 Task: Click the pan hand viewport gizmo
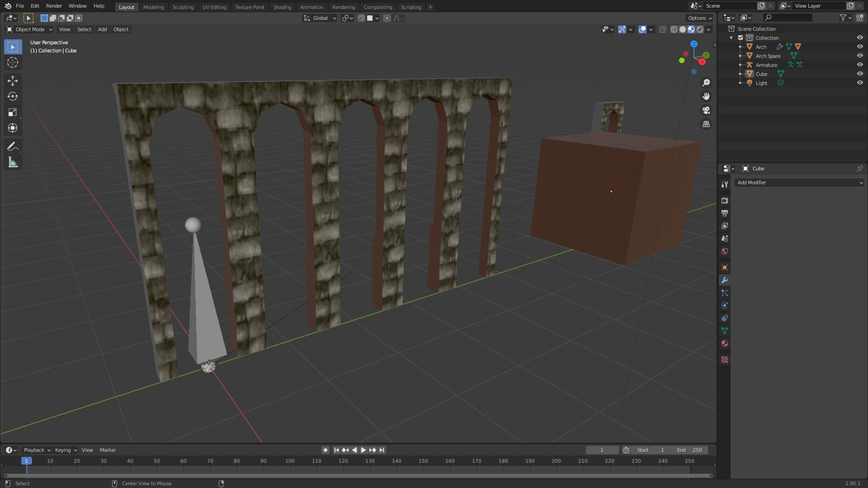click(x=706, y=97)
